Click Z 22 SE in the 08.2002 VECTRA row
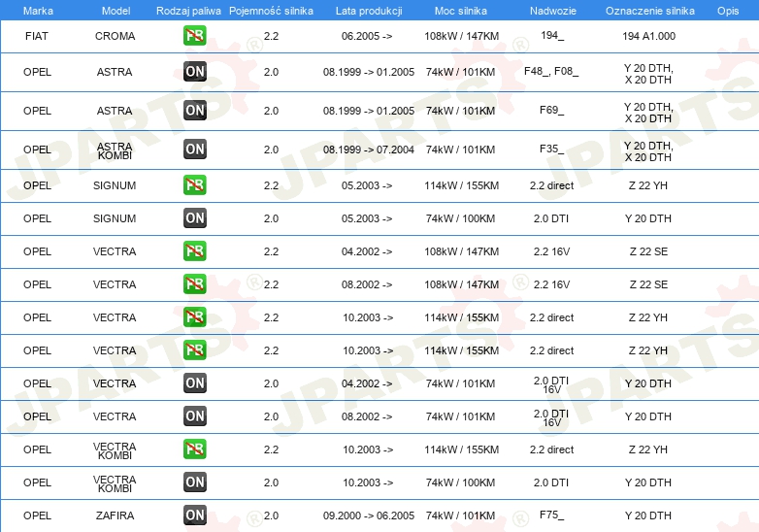The image size is (759, 532). tap(648, 284)
